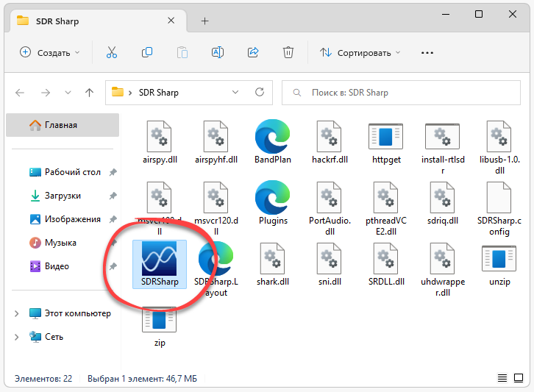Switch to details list view

(502, 378)
